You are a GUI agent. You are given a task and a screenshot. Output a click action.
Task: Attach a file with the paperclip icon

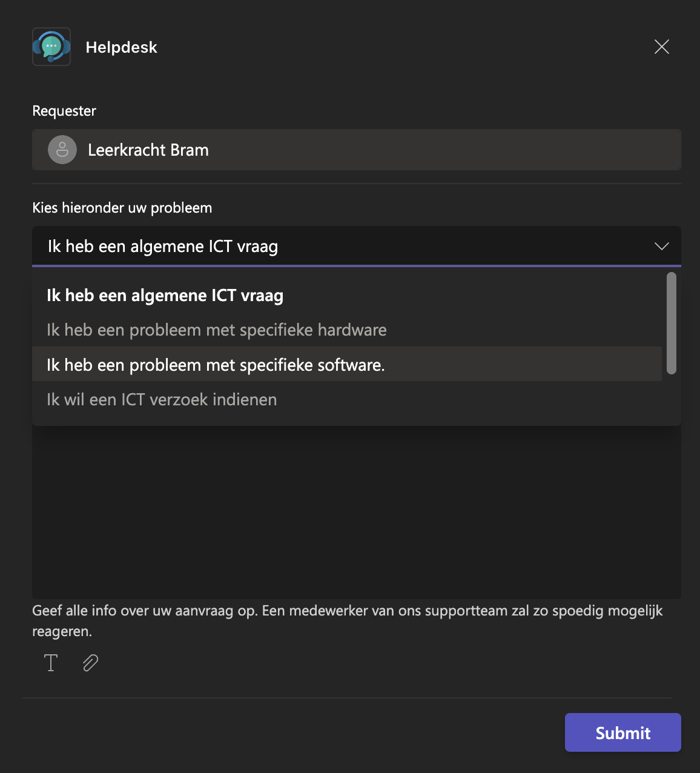pyautogui.click(x=90, y=663)
